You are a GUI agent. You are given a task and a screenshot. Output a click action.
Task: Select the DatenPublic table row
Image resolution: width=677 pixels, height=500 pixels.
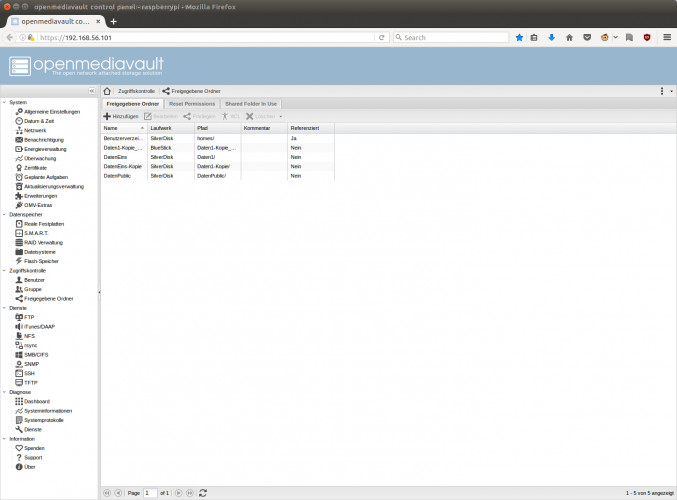(218, 176)
